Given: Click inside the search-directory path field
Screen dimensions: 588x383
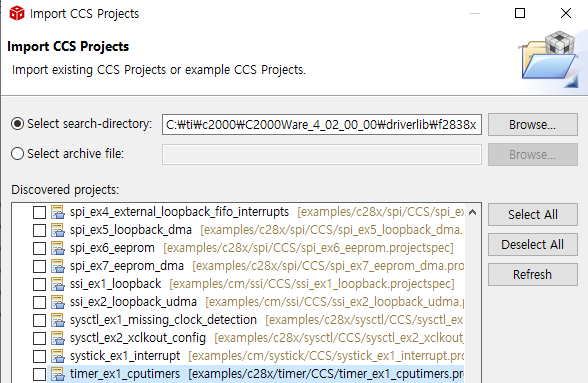Looking at the screenshot, I should [x=322, y=125].
